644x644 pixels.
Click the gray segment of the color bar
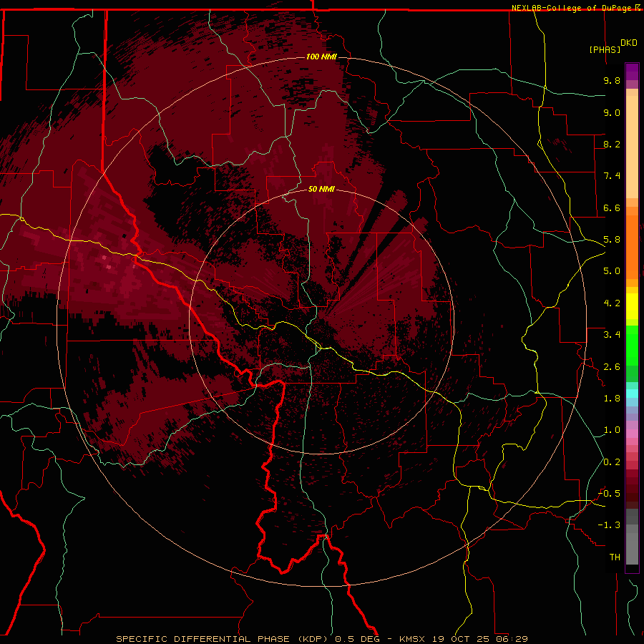tap(632, 537)
